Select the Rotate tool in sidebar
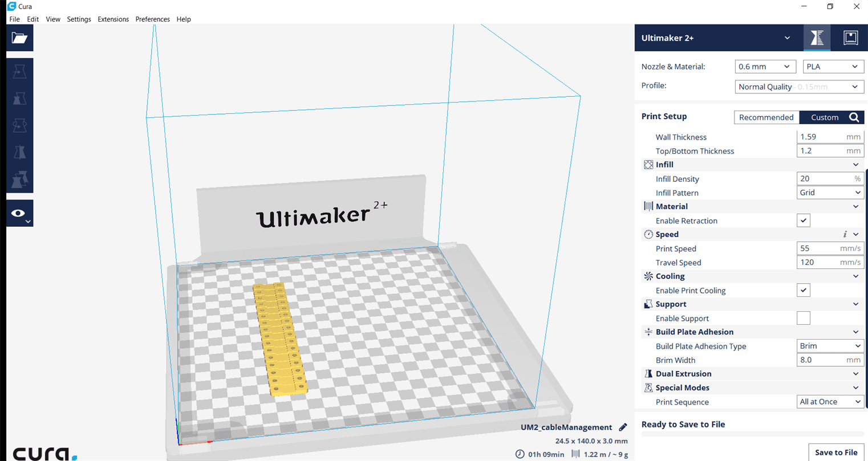868x461 pixels. (x=19, y=125)
